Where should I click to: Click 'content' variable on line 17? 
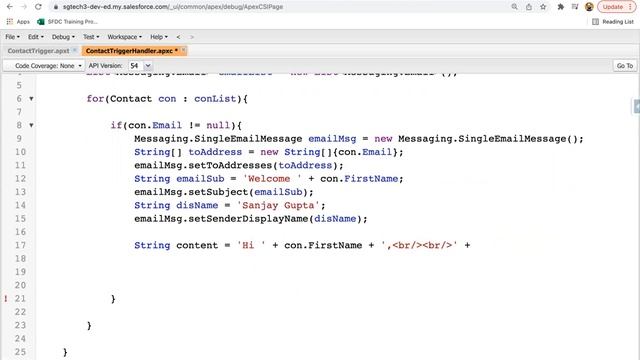pyautogui.click(x=197, y=245)
